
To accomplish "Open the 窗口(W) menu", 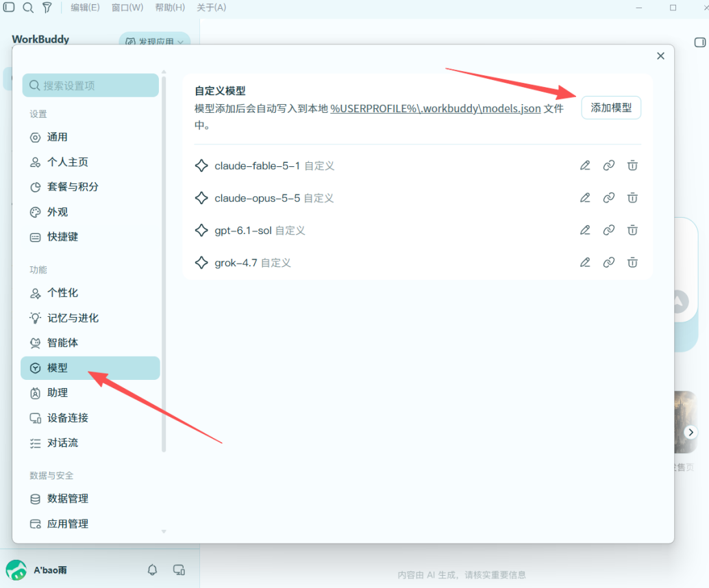I will [x=127, y=8].
